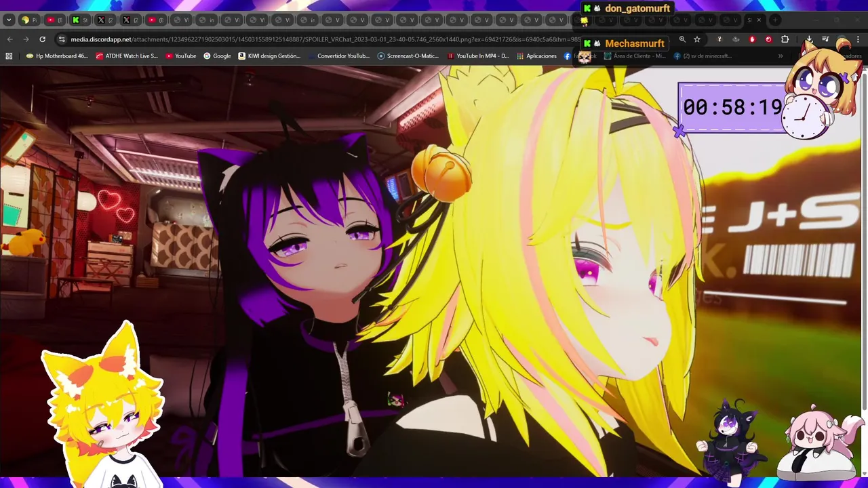Click the VRChat screenshot image
The height and width of the screenshot is (488, 868).
tap(431, 271)
